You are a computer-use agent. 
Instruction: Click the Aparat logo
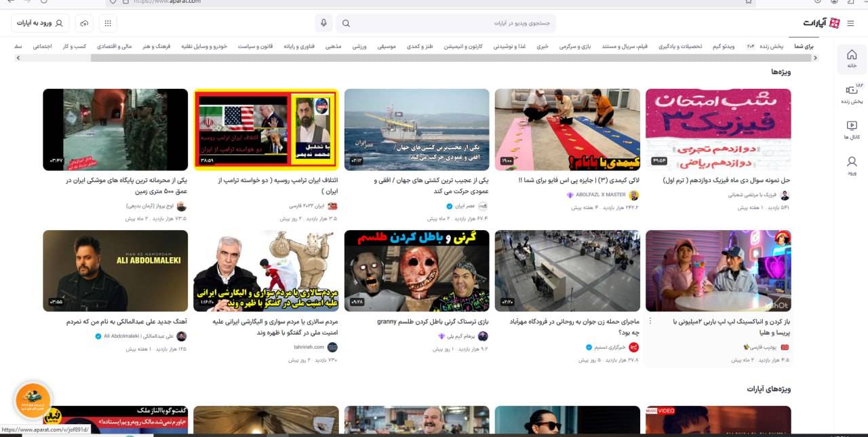[x=821, y=23]
